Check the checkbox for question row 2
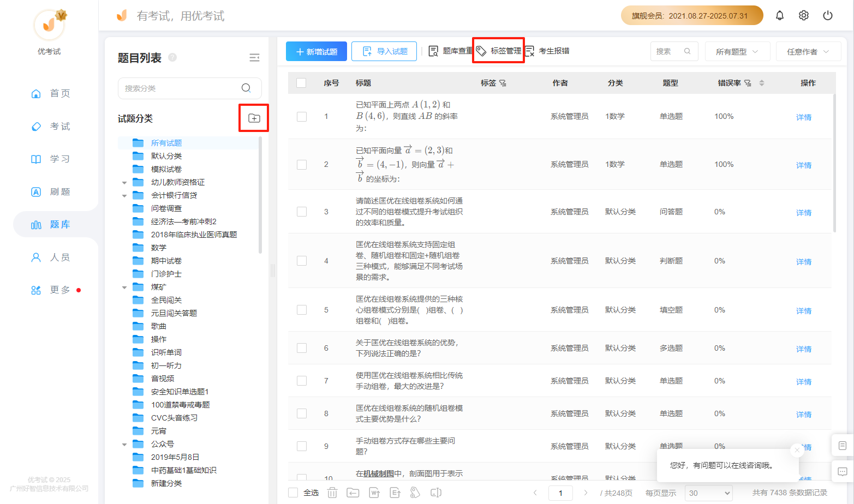The image size is (854, 504). click(x=302, y=165)
